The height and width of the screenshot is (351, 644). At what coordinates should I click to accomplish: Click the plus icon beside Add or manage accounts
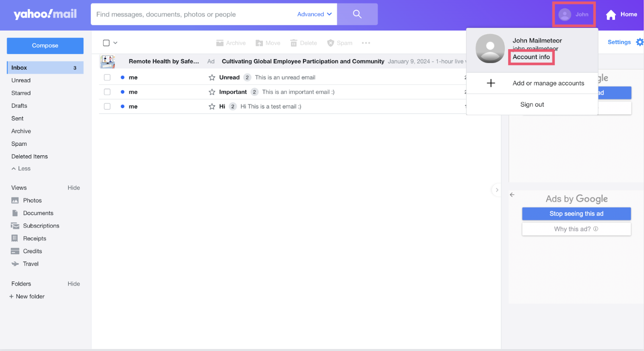pos(491,83)
